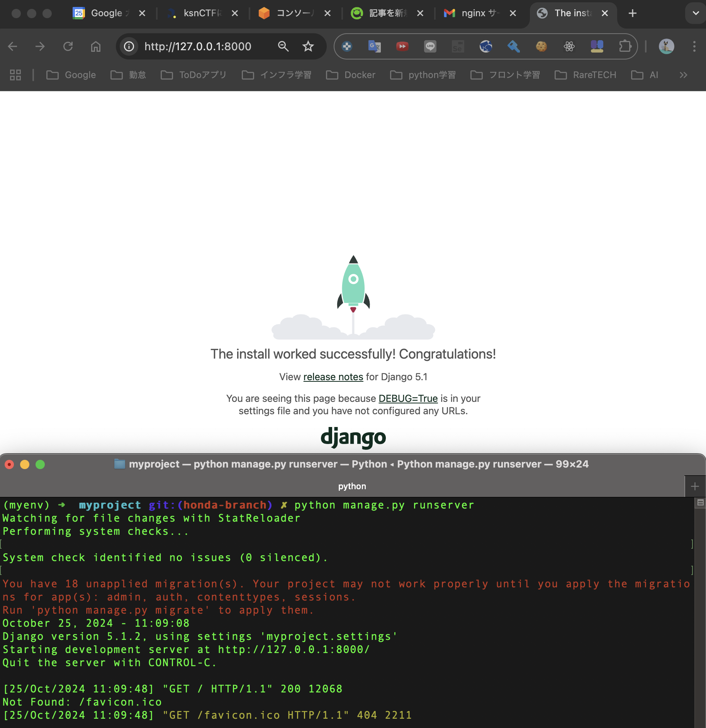706x728 pixels.
Task: Open the python学習 bookmark folder
Action: coord(423,75)
